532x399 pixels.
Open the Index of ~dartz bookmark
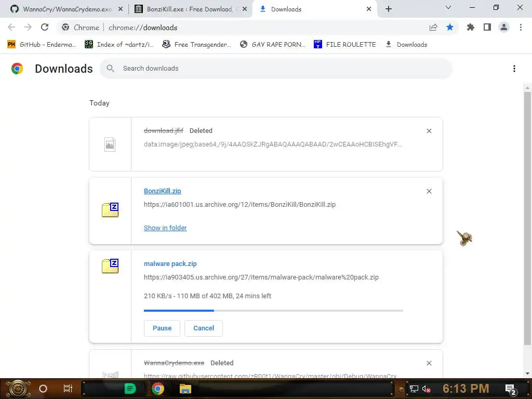pyautogui.click(x=119, y=45)
